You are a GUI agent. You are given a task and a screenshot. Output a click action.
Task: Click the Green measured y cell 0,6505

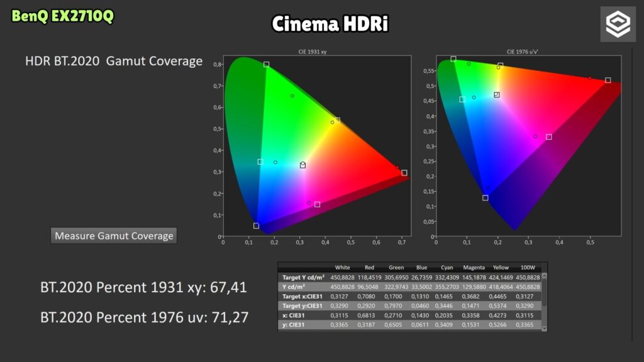[393, 325]
